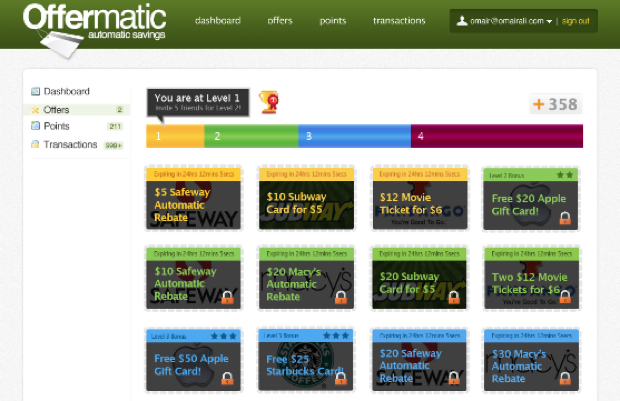
Task: Click the Dashboard sidebar icon
Action: click(x=36, y=91)
